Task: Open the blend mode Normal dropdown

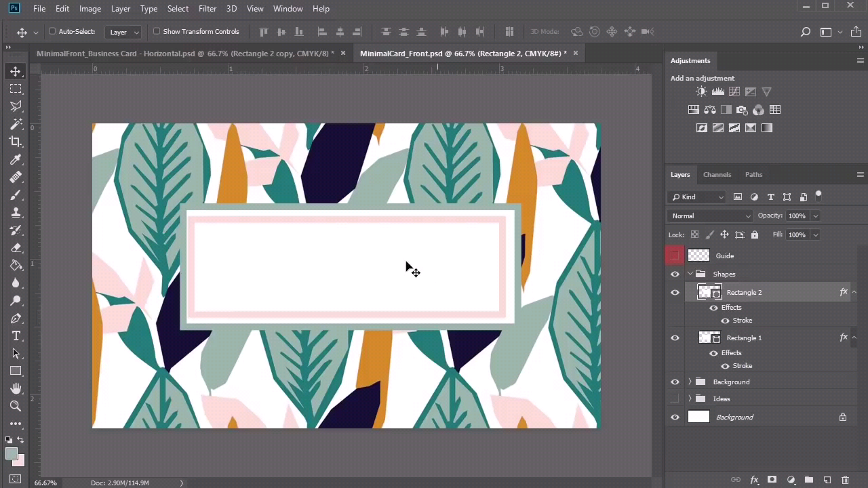Action: coord(710,216)
